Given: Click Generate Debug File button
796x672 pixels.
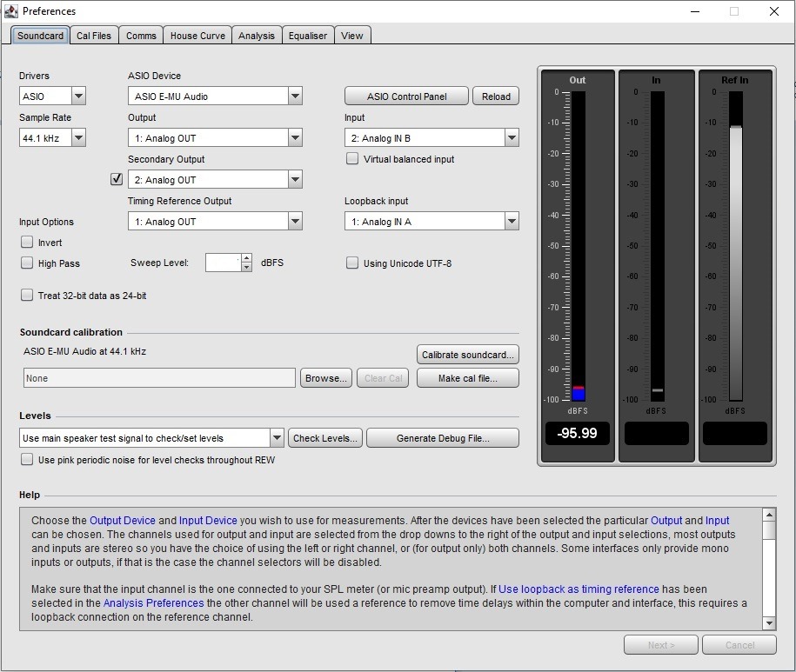Looking at the screenshot, I should pyautogui.click(x=443, y=437).
